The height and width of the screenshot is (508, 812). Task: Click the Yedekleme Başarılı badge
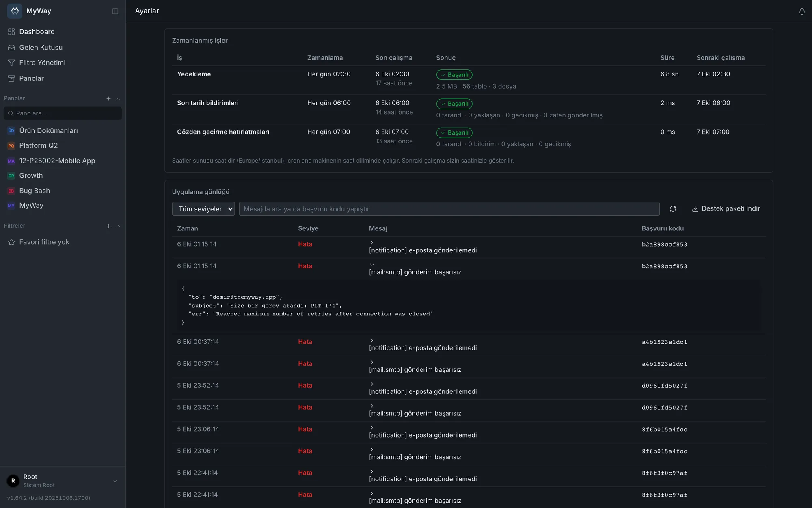tap(454, 75)
